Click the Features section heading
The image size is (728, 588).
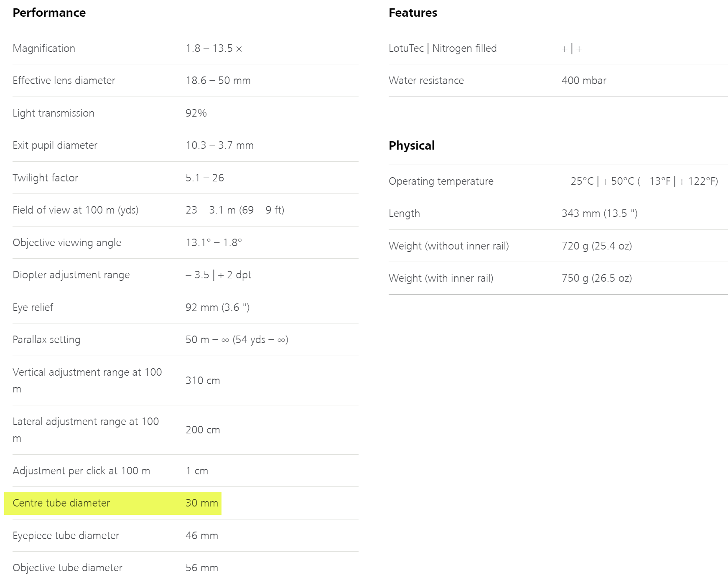(412, 13)
